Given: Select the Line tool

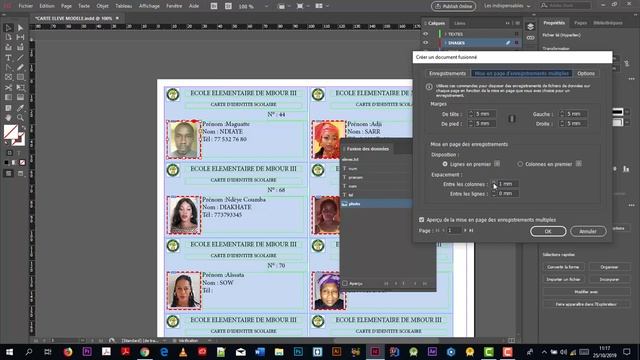Looking at the screenshot, I should click(20, 58).
